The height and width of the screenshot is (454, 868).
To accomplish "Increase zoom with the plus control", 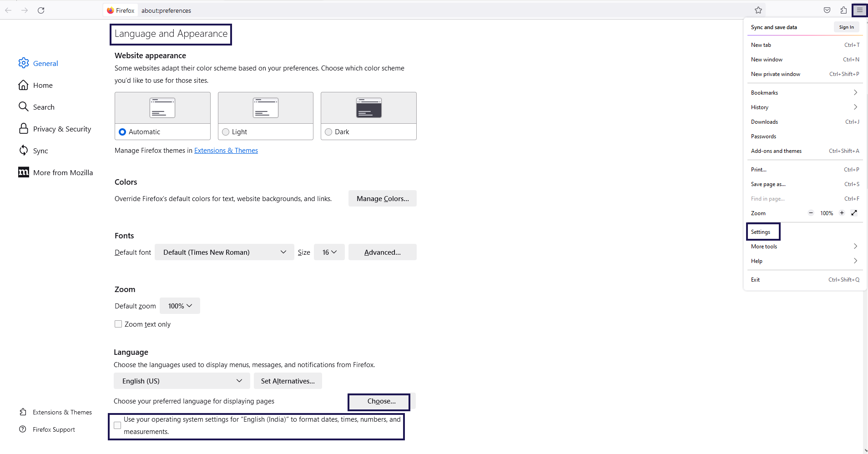I will click(842, 213).
